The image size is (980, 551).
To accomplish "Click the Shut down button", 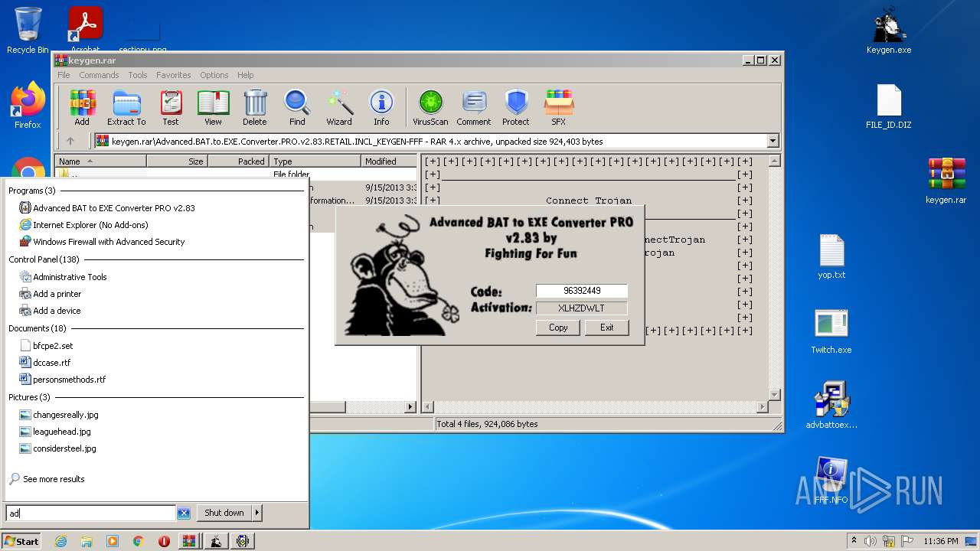I will point(224,513).
